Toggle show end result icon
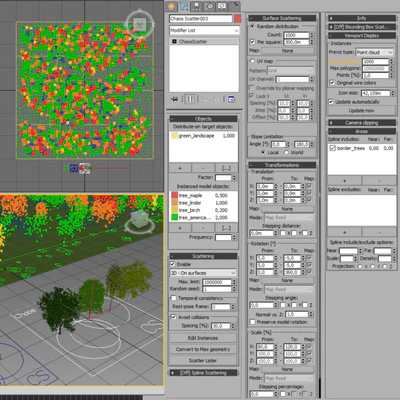The width and height of the screenshot is (400, 400). pos(190,99)
